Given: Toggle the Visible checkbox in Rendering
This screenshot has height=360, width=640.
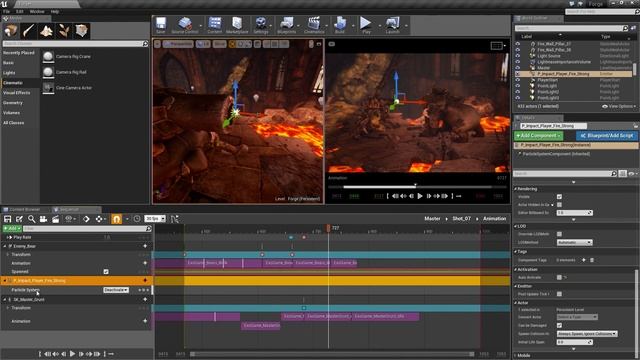Looking at the screenshot, I should 559,197.
